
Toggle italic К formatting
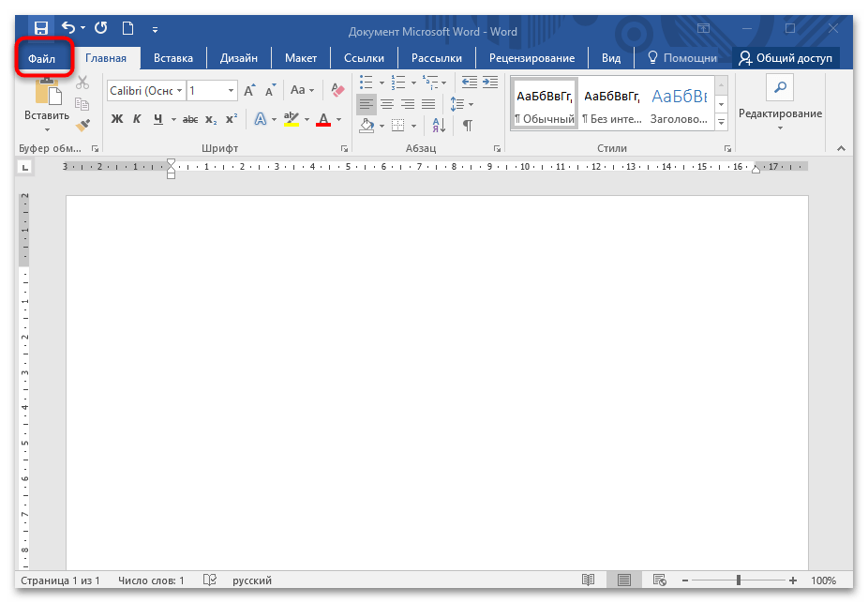point(137,119)
